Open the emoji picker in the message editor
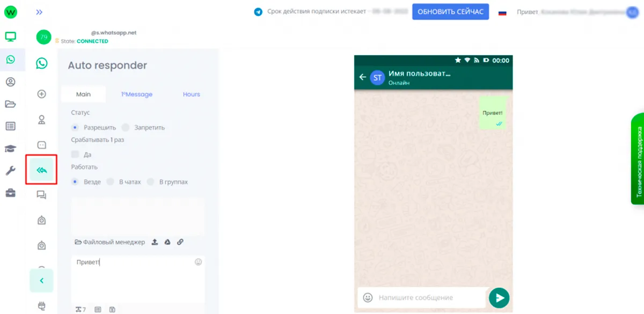The width and height of the screenshot is (644, 314). pos(198,261)
